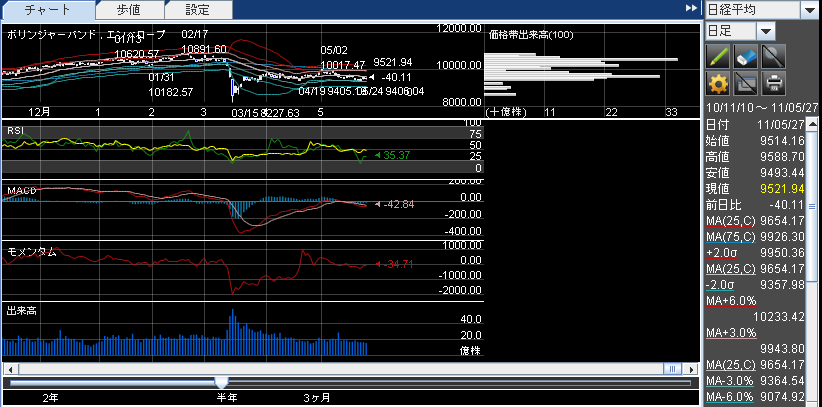
Task: Switch to the 歩値 tab
Action: point(129,10)
